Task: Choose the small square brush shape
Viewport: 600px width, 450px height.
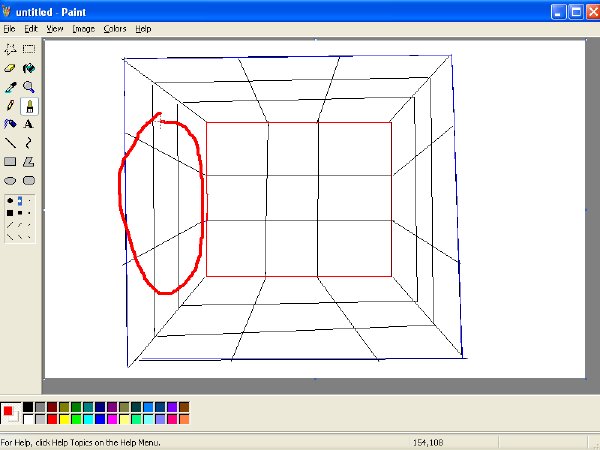Action: [29, 213]
